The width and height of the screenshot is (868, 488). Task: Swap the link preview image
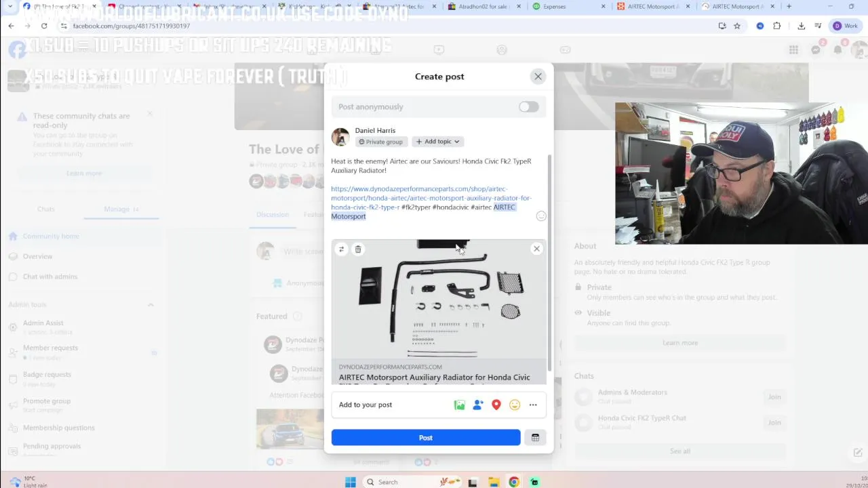pyautogui.click(x=341, y=249)
